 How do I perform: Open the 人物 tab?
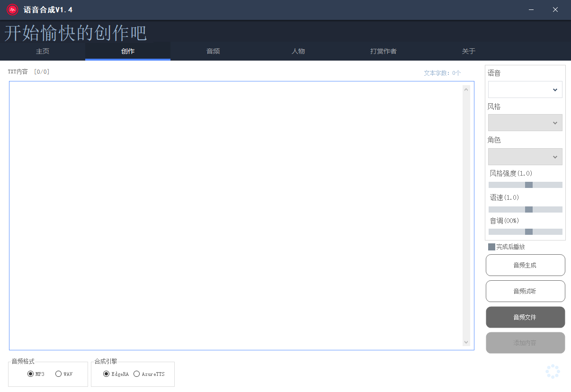pyautogui.click(x=298, y=51)
